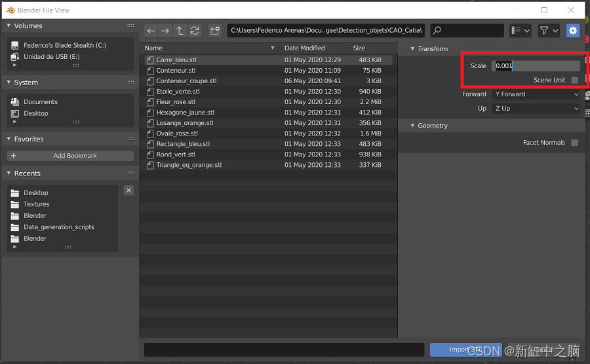The height and width of the screenshot is (364, 590).
Task: Select Ovale_rose.stl file
Action: click(x=268, y=134)
